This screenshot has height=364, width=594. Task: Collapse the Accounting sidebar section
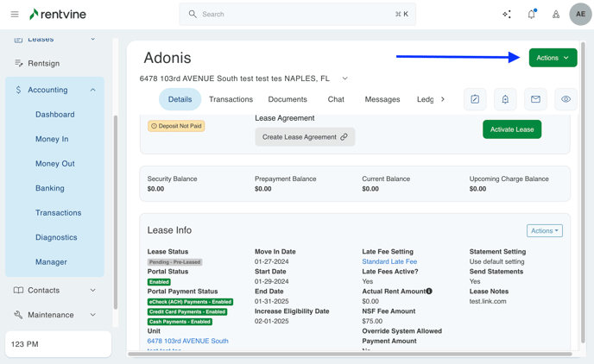pyautogui.click(x=93, y=90)
